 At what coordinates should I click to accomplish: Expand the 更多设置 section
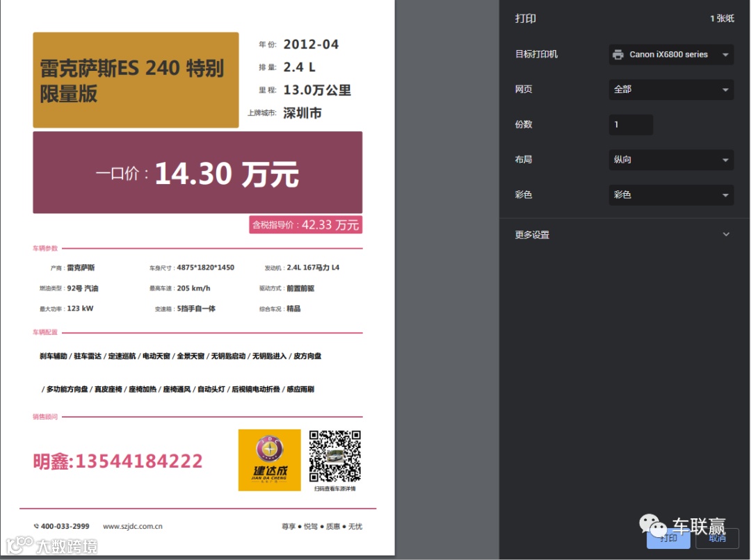[622, 235]
